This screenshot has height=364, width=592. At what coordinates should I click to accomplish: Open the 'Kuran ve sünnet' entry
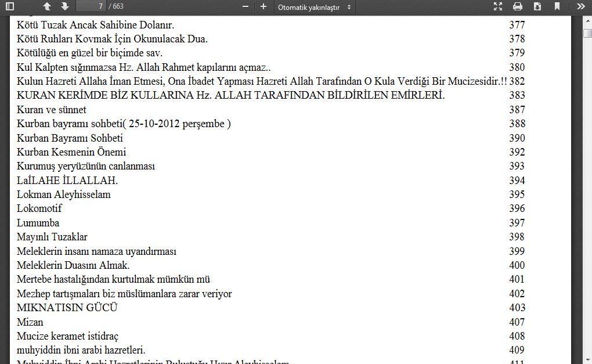coord(52,110)
